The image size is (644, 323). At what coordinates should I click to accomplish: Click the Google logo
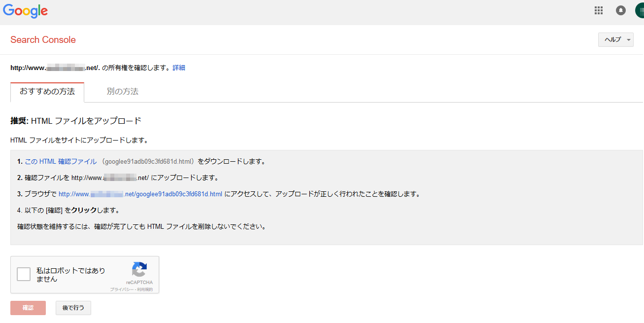pyautogui.click(x=25, y=10)
